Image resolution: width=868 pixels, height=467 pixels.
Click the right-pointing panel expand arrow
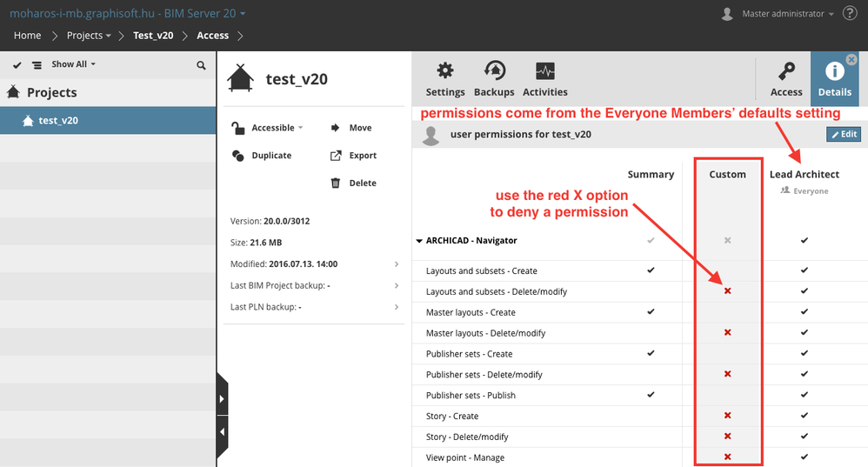coord(222,398)
